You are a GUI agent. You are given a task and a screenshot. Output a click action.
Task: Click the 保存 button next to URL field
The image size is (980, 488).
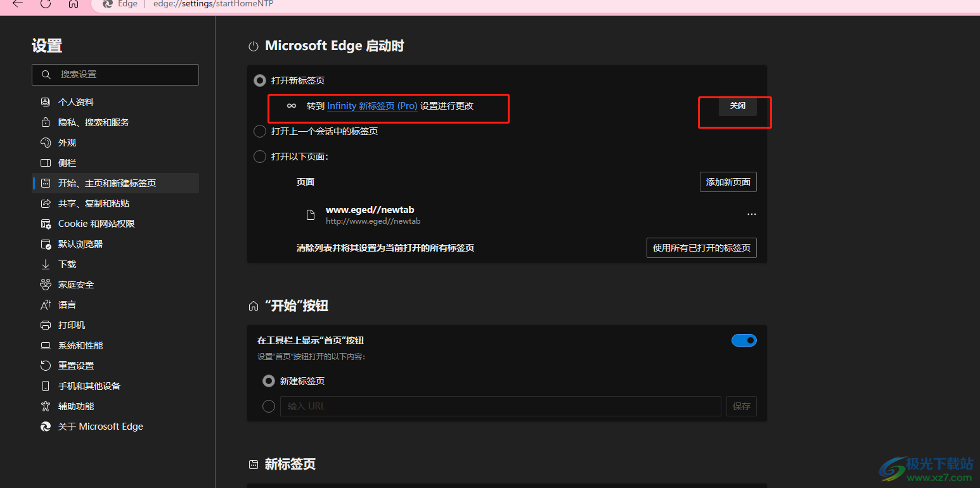[742, 406]
